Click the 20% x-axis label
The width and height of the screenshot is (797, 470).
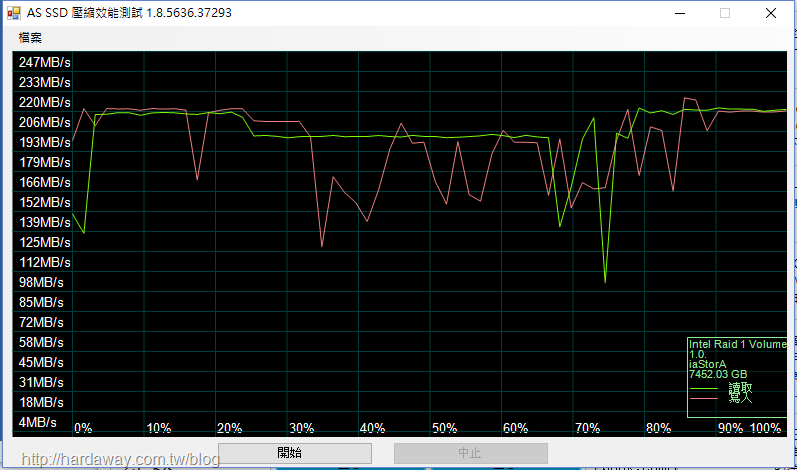click(x=230, y=428)
